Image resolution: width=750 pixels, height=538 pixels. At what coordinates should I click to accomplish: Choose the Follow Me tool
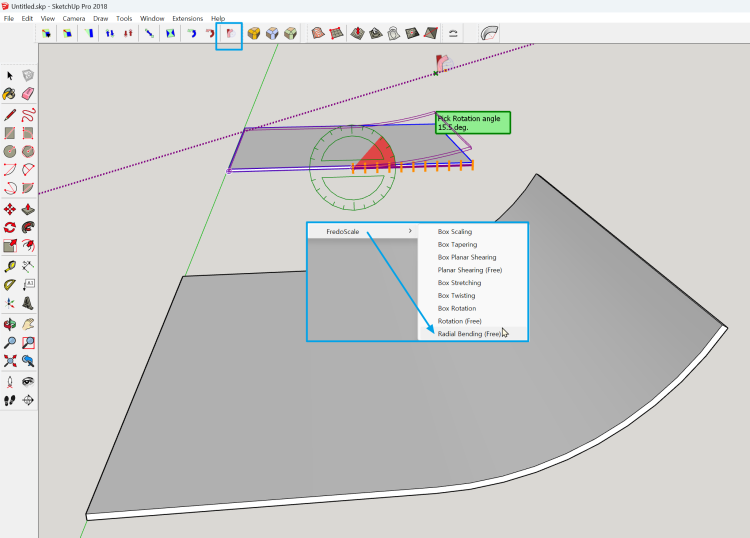tap(28, 227)
